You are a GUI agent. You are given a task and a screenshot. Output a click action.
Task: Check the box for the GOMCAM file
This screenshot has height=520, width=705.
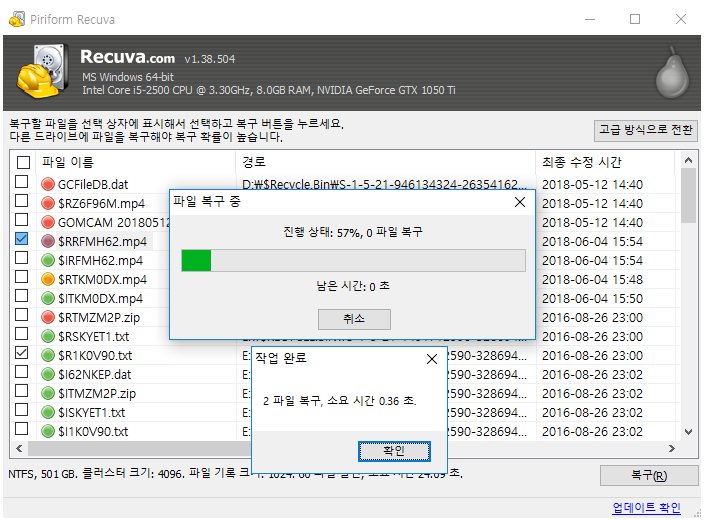click(22, 220)
